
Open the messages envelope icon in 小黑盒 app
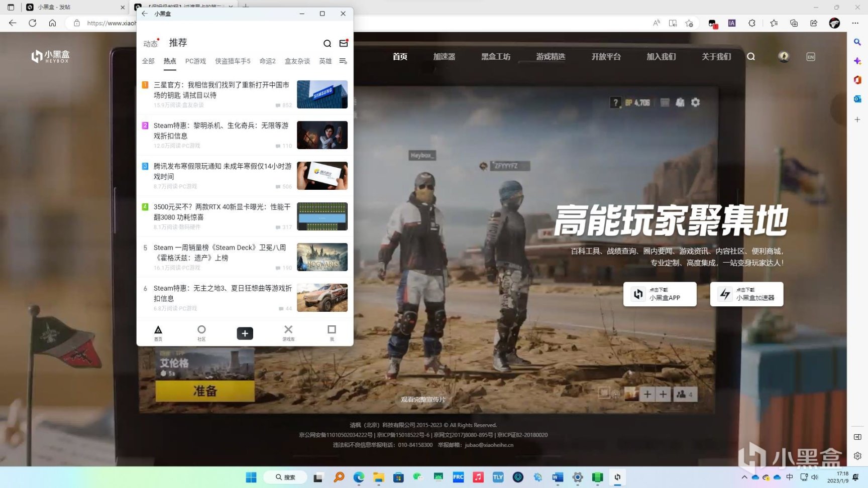point(344,43)
